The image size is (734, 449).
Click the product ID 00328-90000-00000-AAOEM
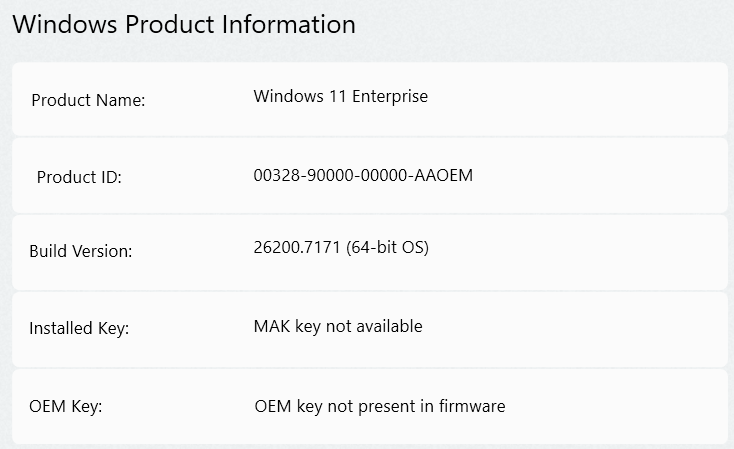pos(363,175)
